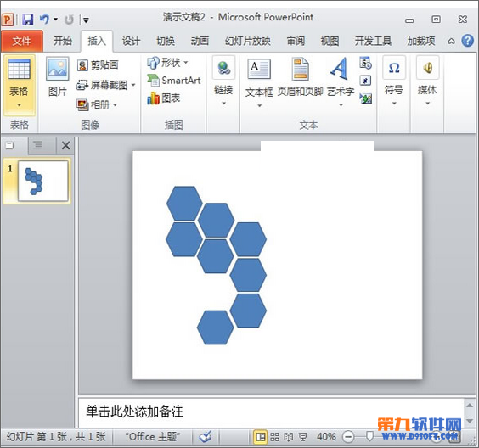Select the bottom-left hexagon on the slide

216,328
